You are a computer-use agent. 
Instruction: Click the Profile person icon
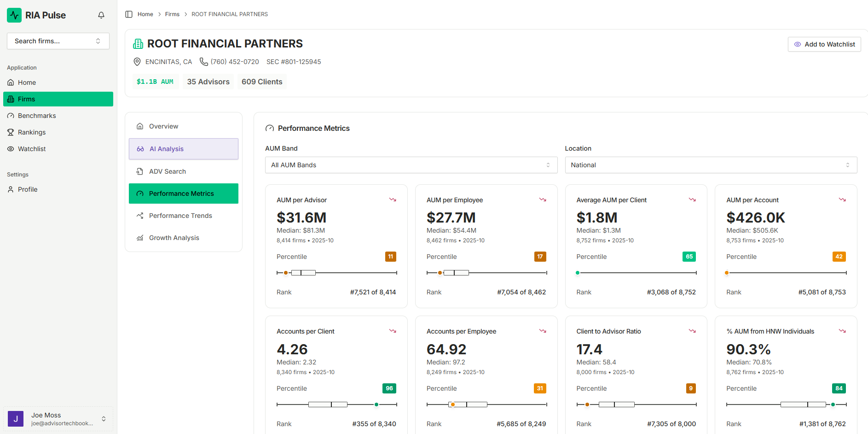point(11,189)
